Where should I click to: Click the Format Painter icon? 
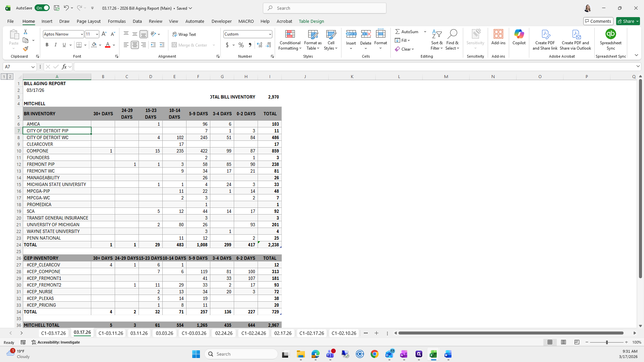[25, 49]
